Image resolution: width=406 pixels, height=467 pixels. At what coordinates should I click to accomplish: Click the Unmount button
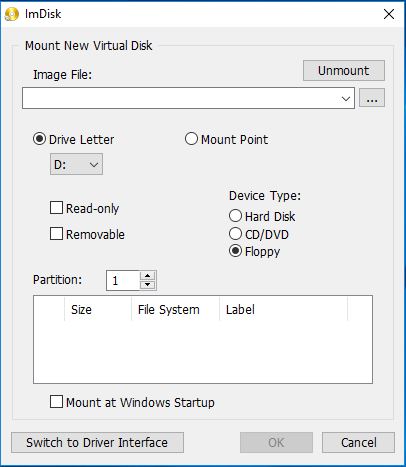pyautogui.click(x=344, y=71)
